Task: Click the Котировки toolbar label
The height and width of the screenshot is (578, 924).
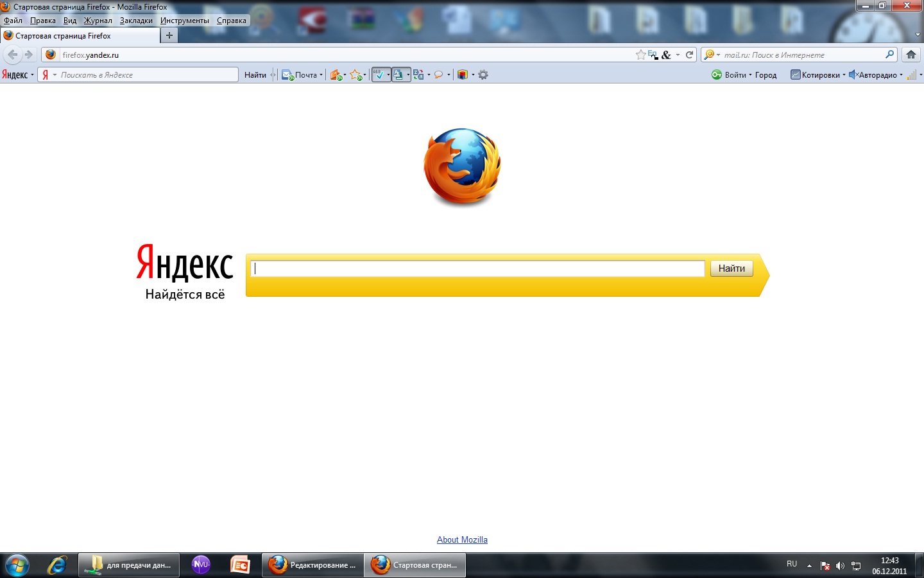Action: [821, 75]
